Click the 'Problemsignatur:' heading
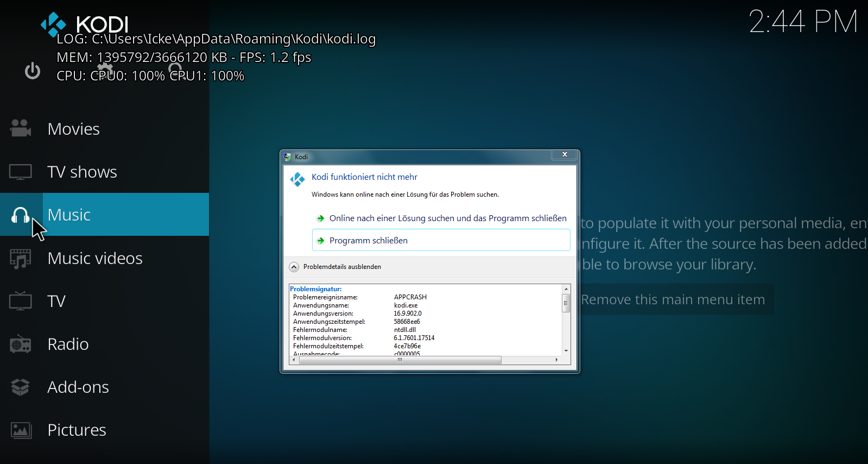The width and height of the screenshot is (868, 464). point(316,289)
